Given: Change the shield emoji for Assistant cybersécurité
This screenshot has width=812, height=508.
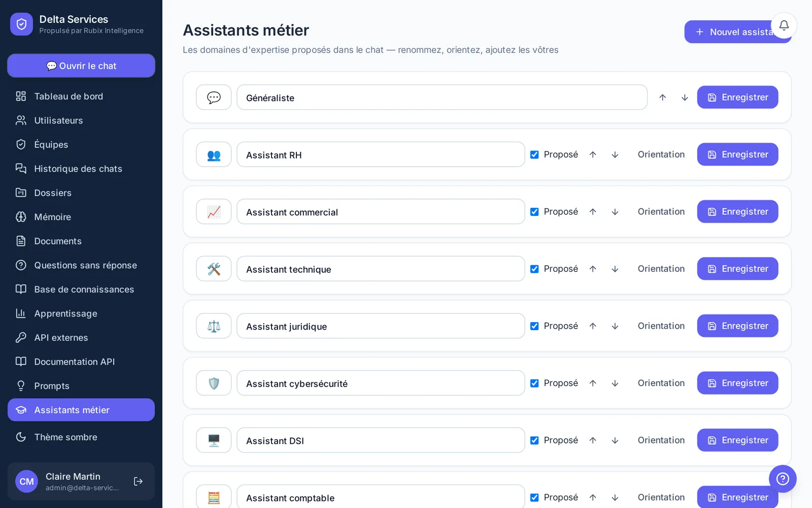Looking at the screenshot, I should 214,383.
